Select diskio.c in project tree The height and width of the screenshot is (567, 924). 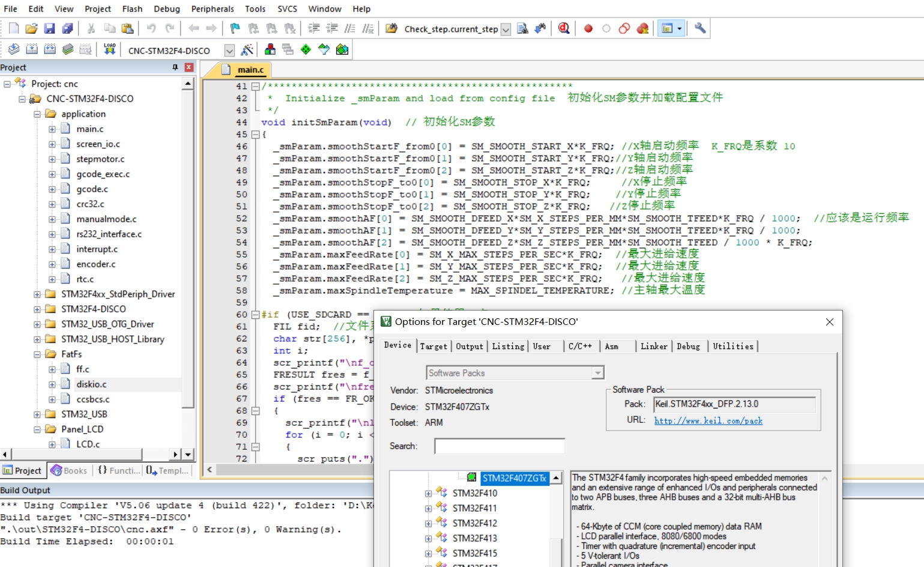click(91, 384)
